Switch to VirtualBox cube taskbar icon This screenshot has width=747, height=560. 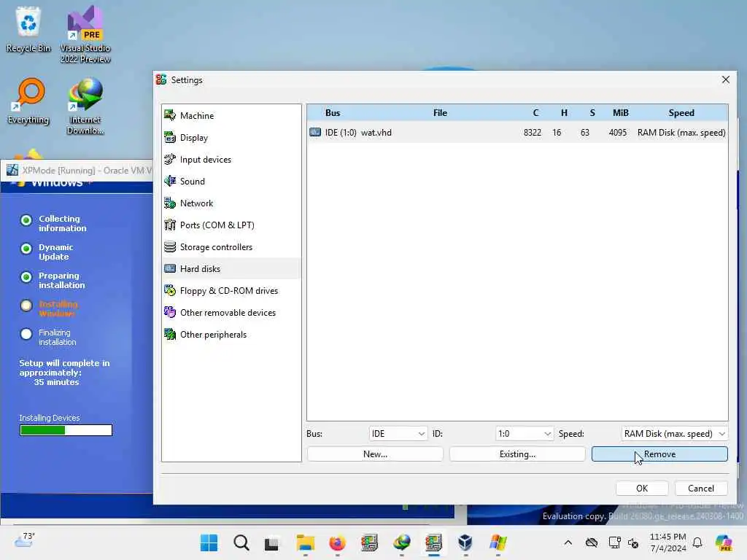465,542
